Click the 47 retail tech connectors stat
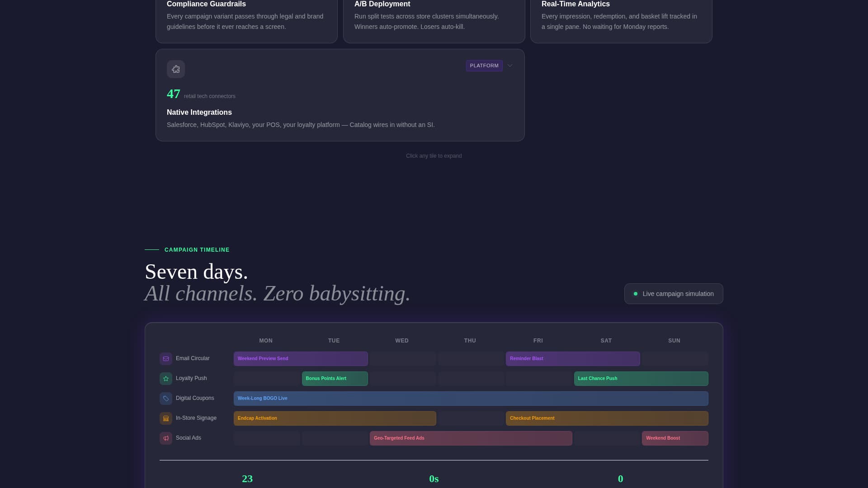 174,94
